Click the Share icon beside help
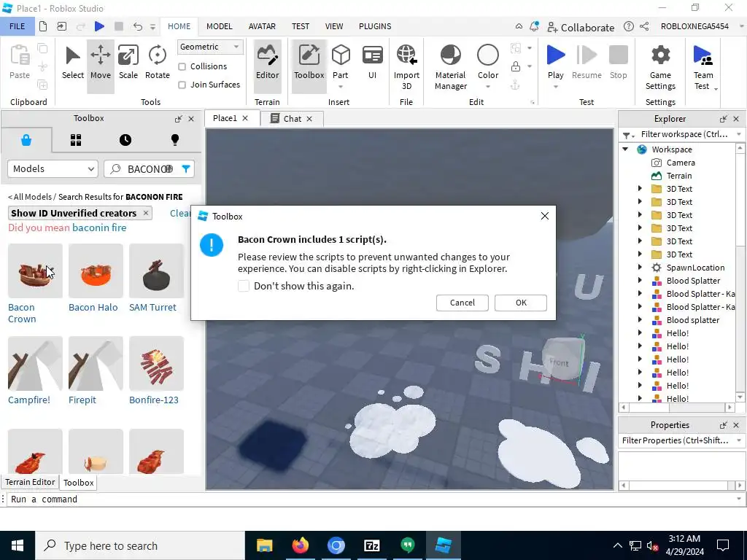Viewport: 747px width, 560px height. coord(644,26)
